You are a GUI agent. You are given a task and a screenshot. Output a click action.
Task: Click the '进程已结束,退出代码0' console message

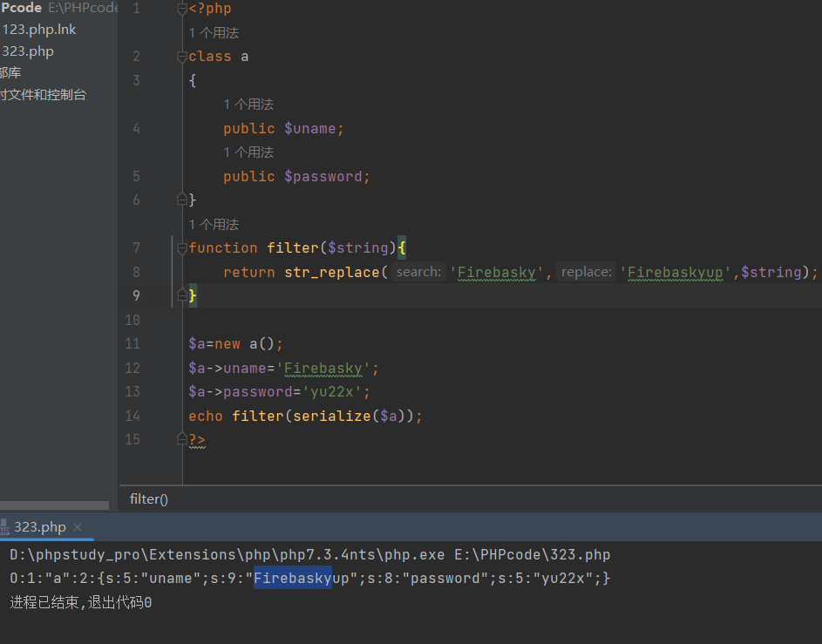pos(81,602)
